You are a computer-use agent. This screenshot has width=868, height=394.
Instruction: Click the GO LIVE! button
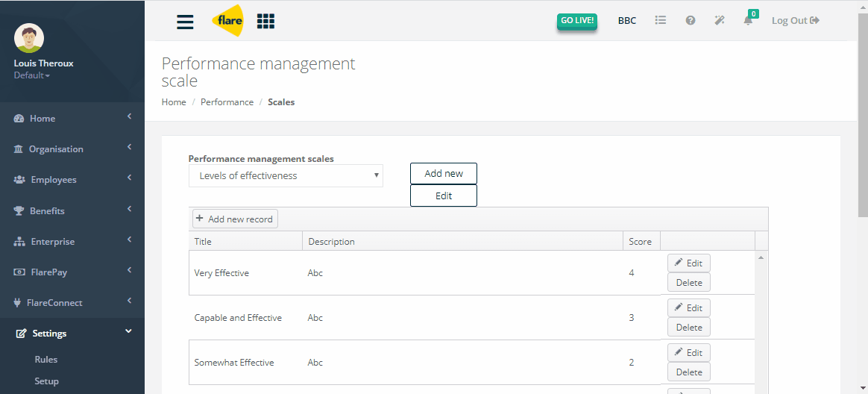pos(577,21)
